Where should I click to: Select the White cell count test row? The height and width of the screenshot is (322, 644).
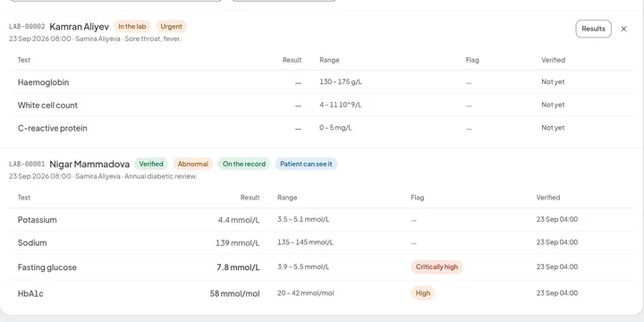tap(321, 106)
